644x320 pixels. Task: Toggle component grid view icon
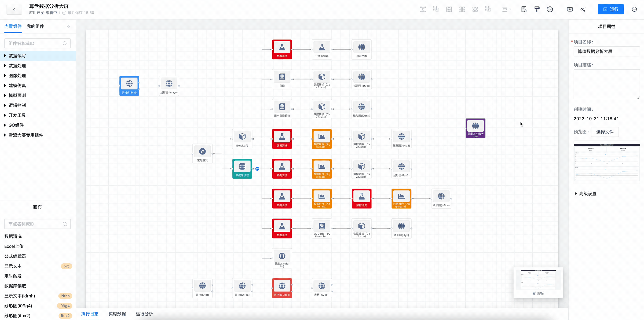point(68,27)
